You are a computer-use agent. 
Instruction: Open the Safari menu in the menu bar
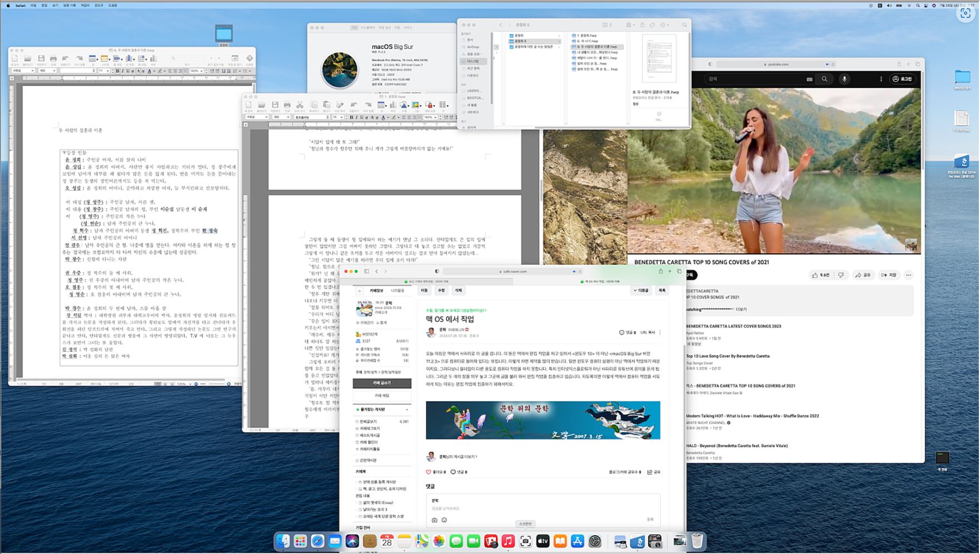tap(21, 5)
